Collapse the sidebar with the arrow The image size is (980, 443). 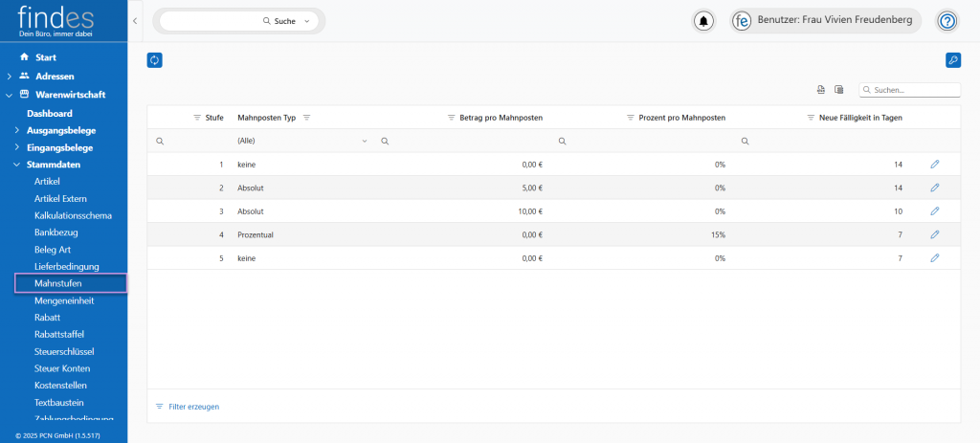(x=135, y=21)
